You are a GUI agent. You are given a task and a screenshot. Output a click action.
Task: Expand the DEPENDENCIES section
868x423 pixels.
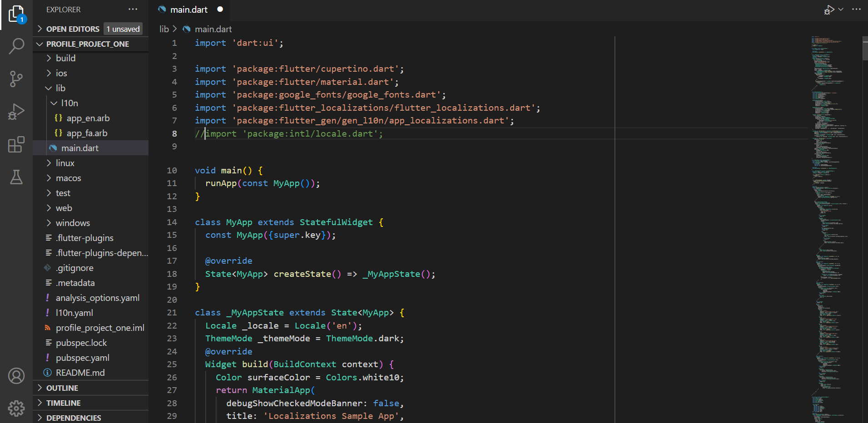click(90, 418)
